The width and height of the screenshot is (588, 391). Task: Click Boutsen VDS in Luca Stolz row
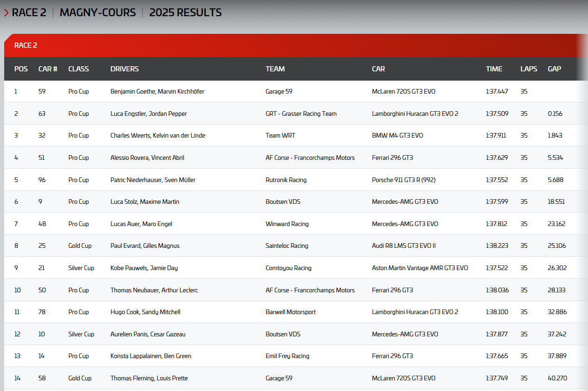[x=283, y=202]
